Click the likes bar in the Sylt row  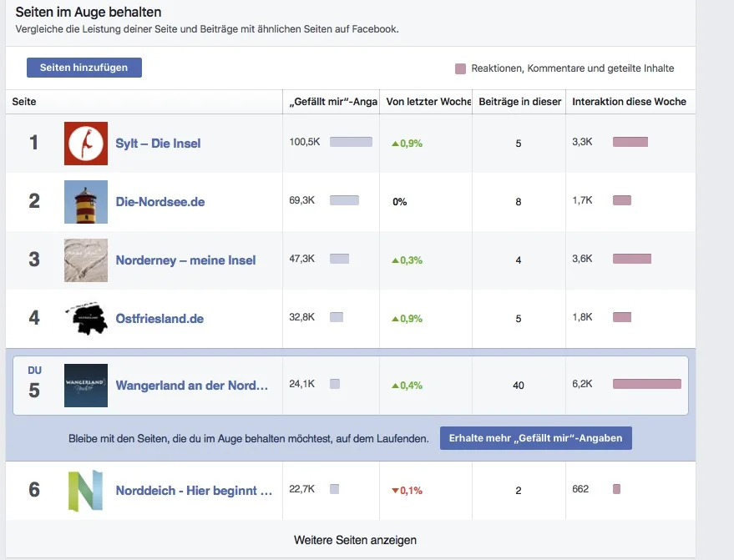351,142
